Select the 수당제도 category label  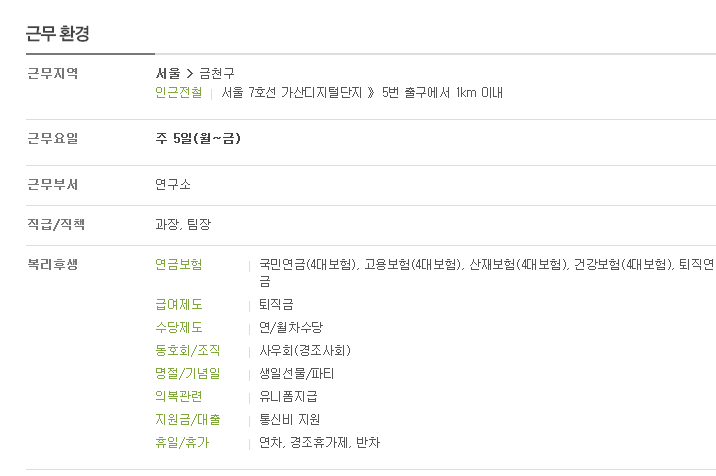[179, 328]
